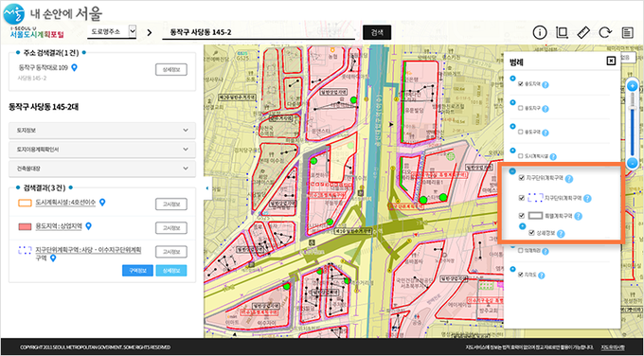Select the area measurement tool icon
This screenshot has width=644, height=356.
[562, 32]
